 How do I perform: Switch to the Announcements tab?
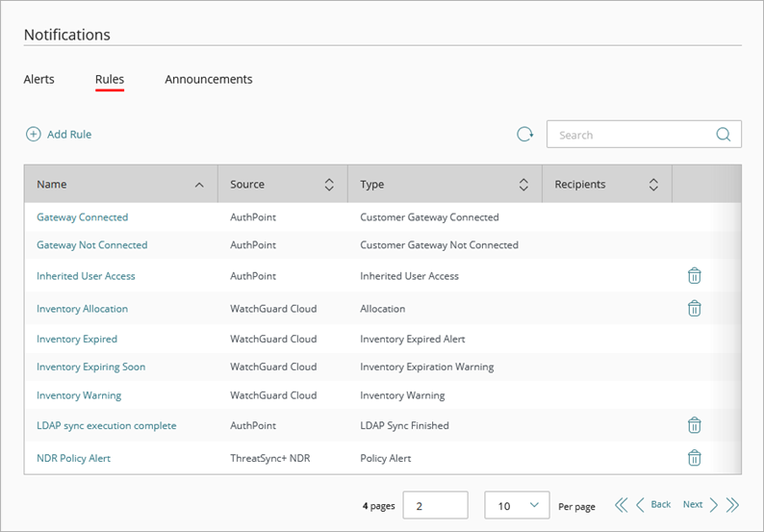pos(209,79)
